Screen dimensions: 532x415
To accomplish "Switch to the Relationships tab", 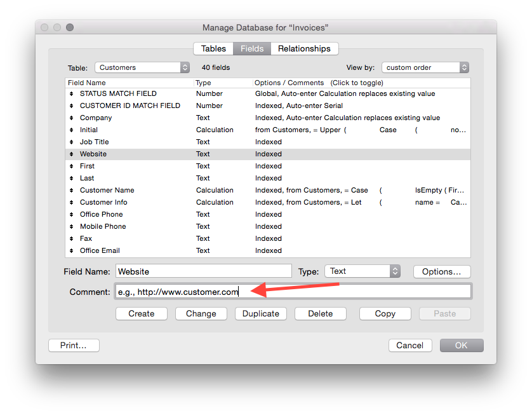I will coord(304,49).
